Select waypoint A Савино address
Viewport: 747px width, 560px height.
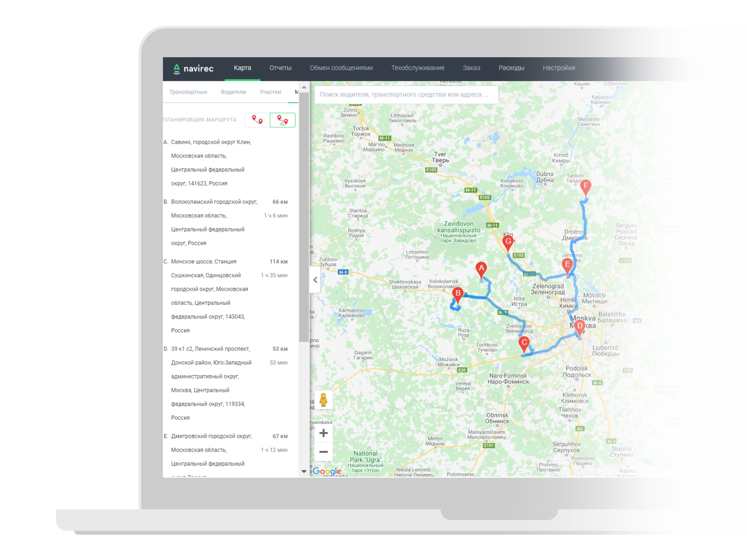(x=211, y=163)
